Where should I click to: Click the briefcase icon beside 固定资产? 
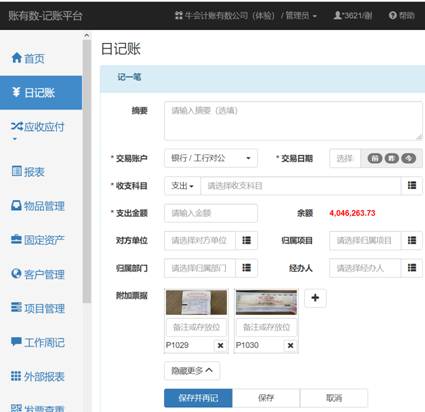(x=16, y=239)
